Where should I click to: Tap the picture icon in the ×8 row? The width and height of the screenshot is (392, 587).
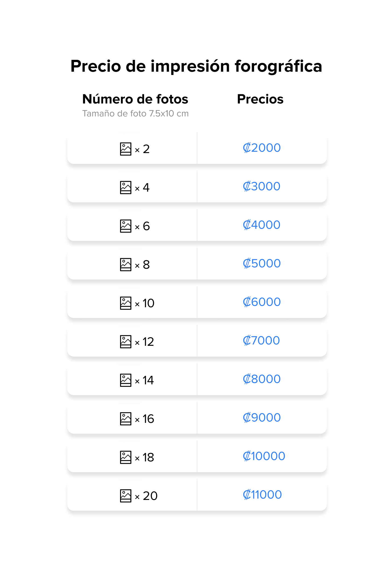coord(125,265)
